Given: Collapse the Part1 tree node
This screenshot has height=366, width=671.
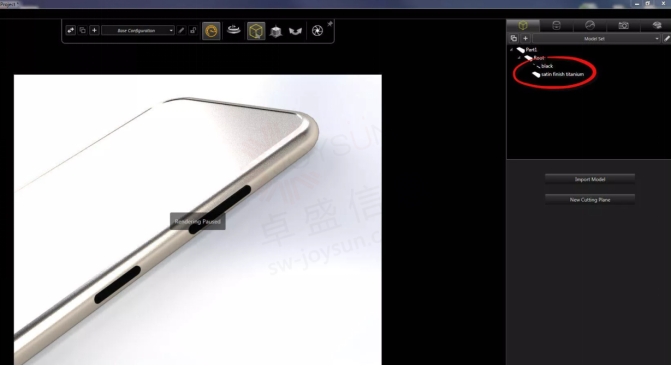Looking at the screenshot, I should (511, 50).
